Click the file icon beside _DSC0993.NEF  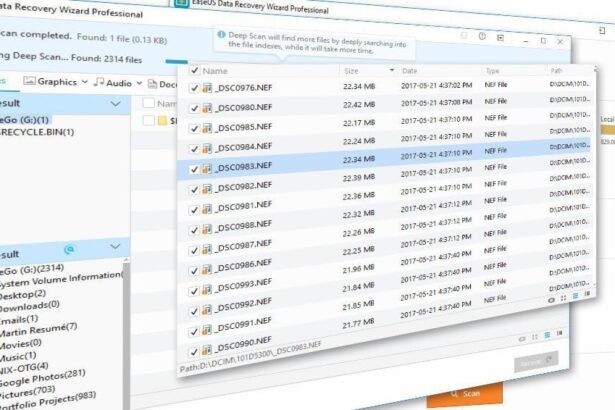coord(207,291)
